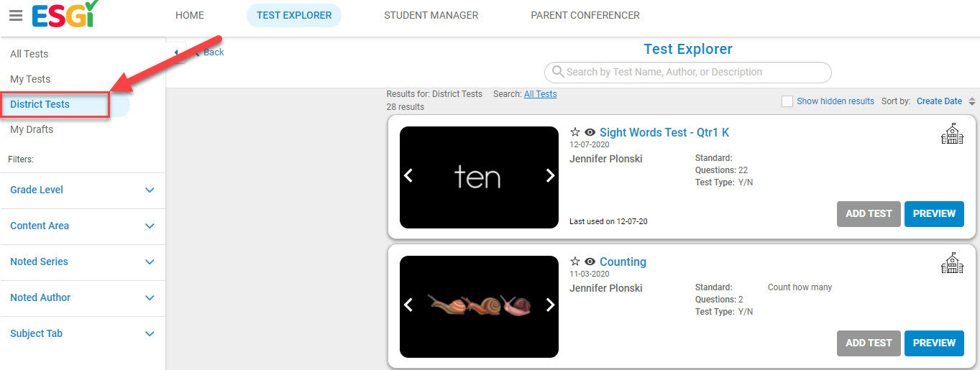This screenshot has height=370, width=980.
Task: Preview the Counting test
Action: click(x=933, y=343)
